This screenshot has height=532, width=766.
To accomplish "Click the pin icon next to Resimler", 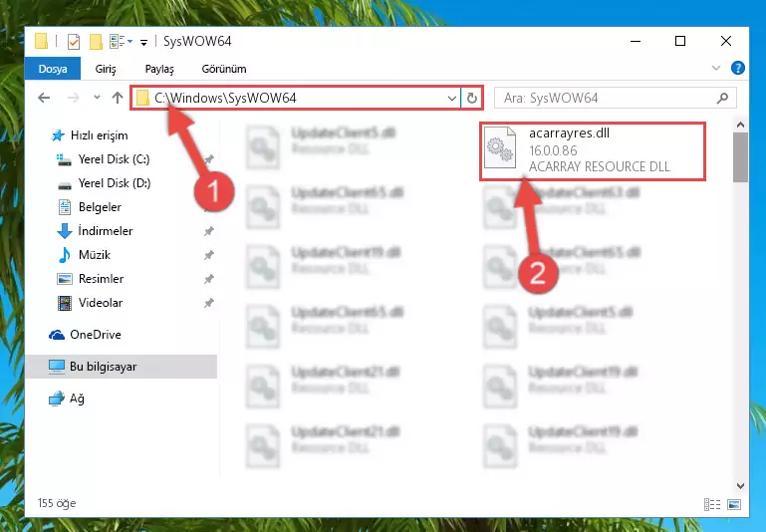I will coord(208,279).
